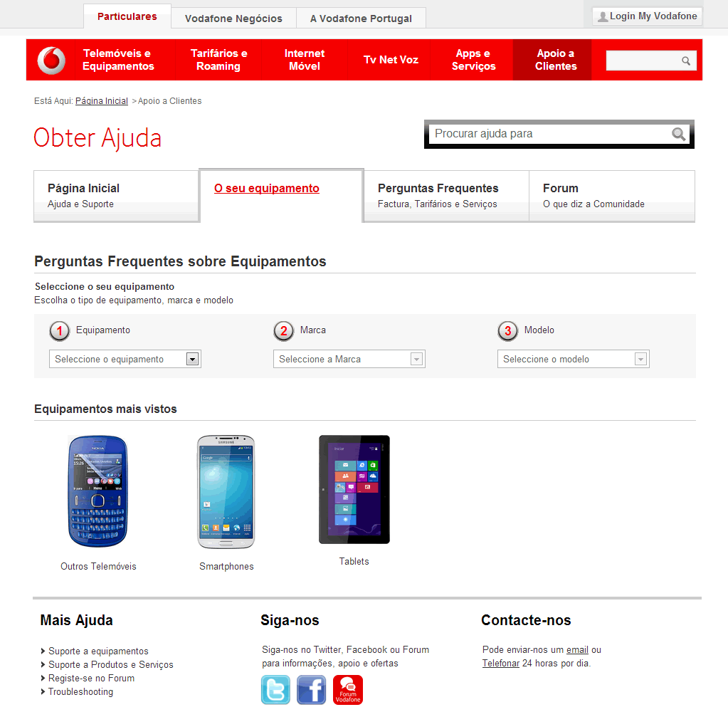This screenshot has height=712, width=728.
Task: Expand the Seleccione o equipamento dropdown
Action: [x=125, y=359]
